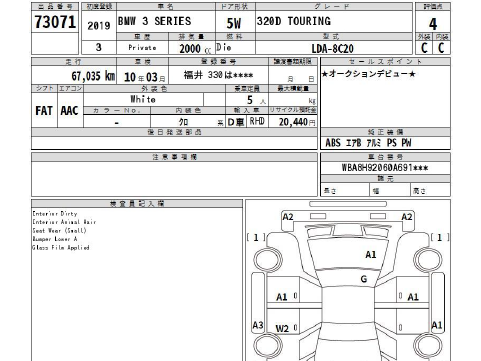Click the 長さ dimension field
Image resolution: width=481 pixels, height=361 pixels.
(345, 191)
